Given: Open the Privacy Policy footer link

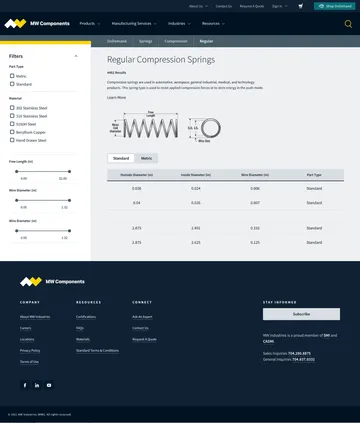Looking at the screenshot, I should pos(30,351).
